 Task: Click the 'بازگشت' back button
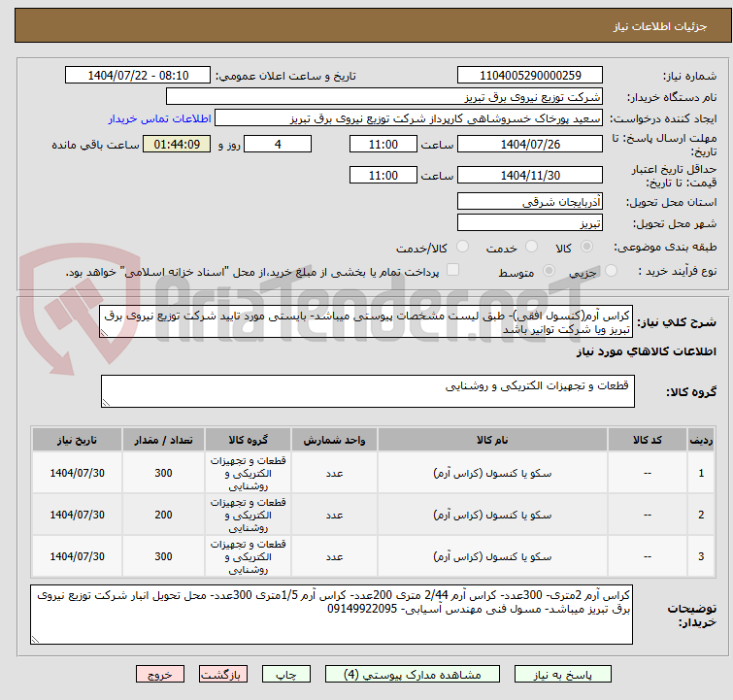(x=223, y=674)
